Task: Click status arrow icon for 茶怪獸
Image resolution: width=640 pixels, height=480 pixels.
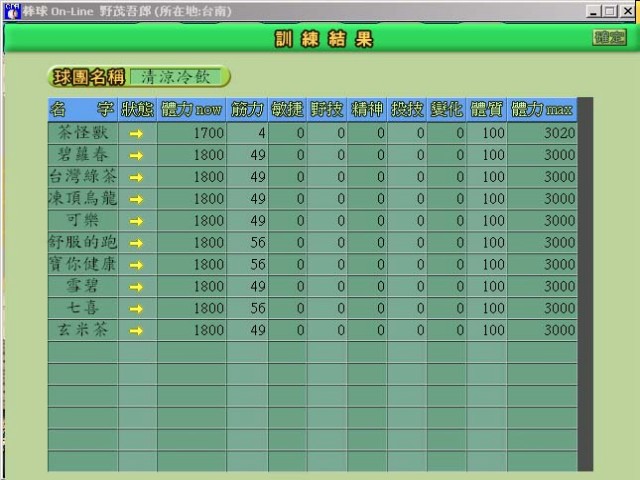Action: tap(137, 132)
